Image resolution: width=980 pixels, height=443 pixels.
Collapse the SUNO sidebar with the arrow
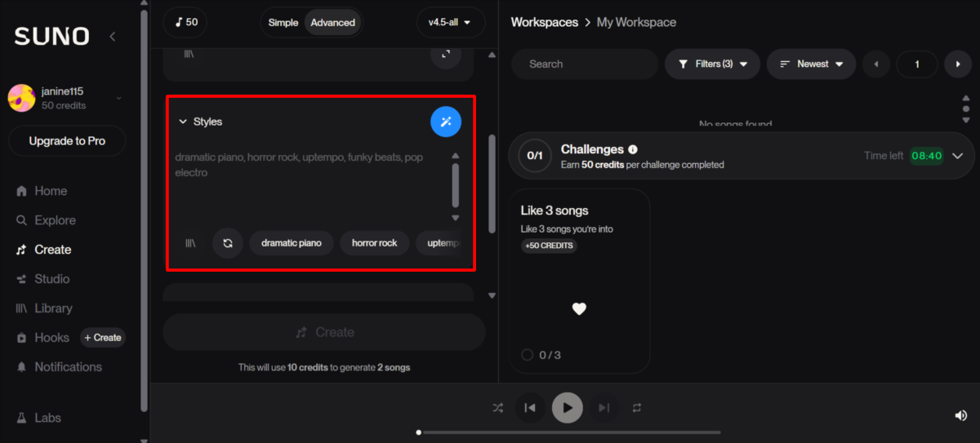coord(113,36)
